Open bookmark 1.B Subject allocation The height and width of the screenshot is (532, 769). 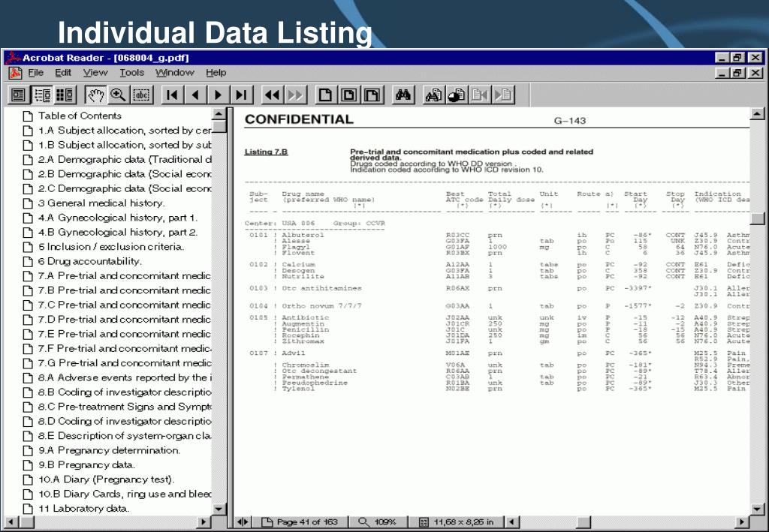point(125,145)
